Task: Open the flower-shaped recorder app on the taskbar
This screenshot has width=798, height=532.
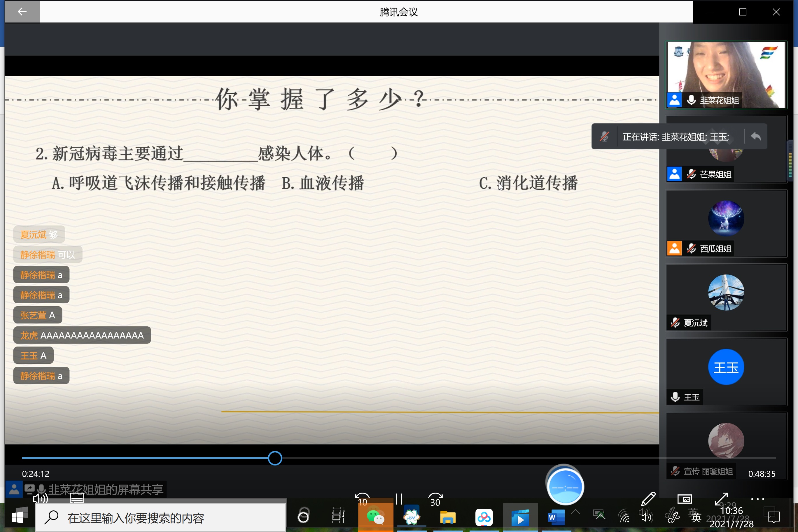Action: 412,517
